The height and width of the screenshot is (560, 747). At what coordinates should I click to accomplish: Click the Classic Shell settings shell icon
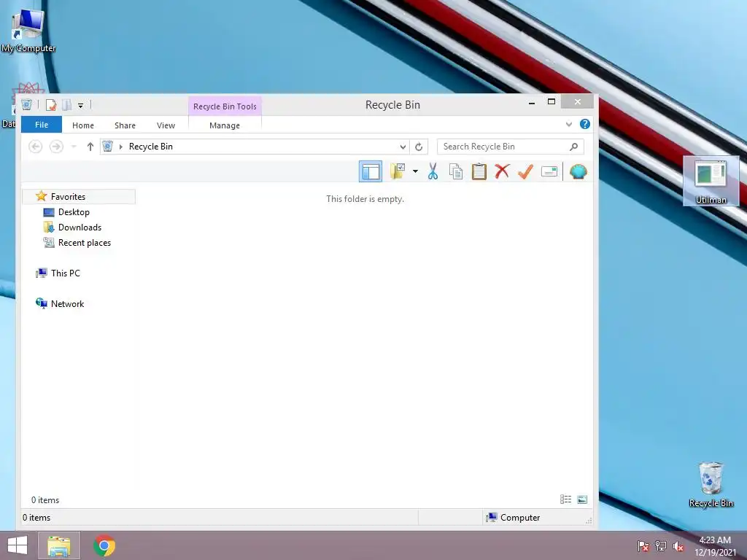click(578, 171)
